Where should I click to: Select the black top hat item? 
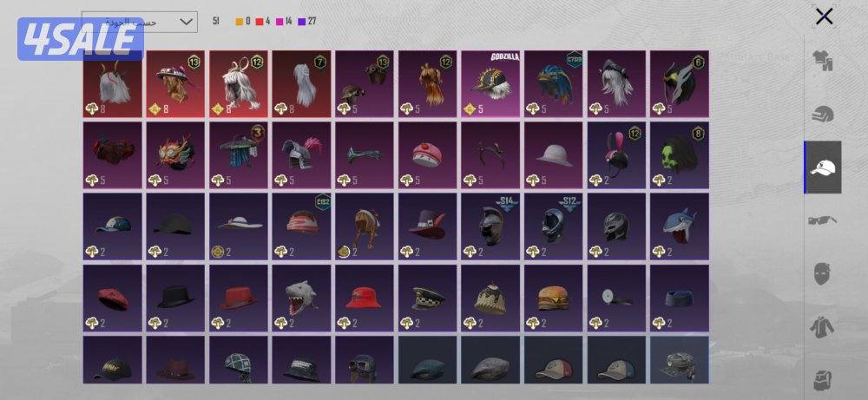pos(175,298)
